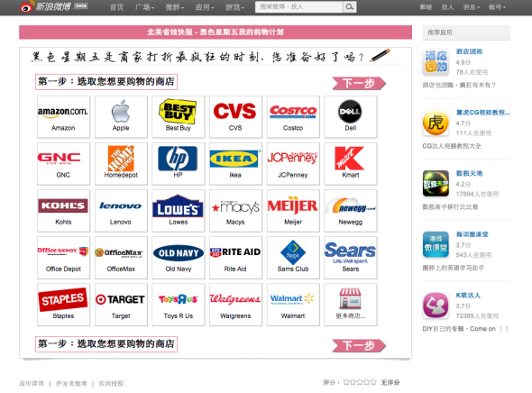The image size is (532, 393).
Task: Select the Walmart store logo
Action: click(292, 298)
